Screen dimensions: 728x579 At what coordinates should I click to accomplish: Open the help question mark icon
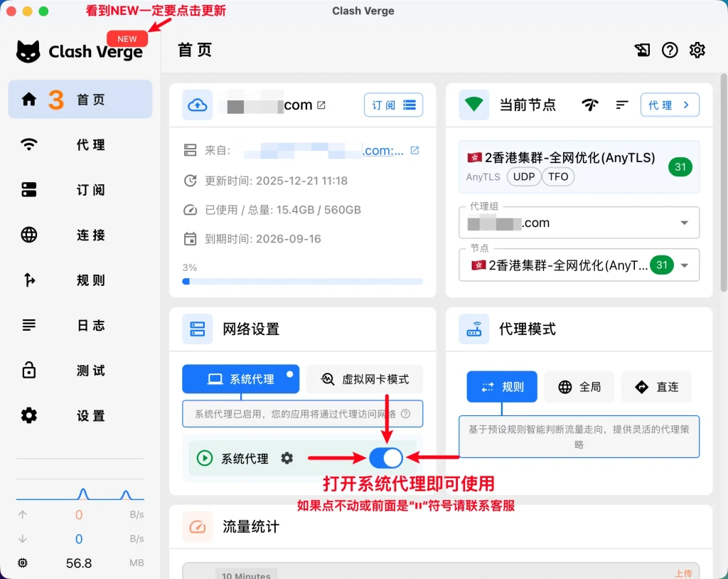[x=670, y=50]
